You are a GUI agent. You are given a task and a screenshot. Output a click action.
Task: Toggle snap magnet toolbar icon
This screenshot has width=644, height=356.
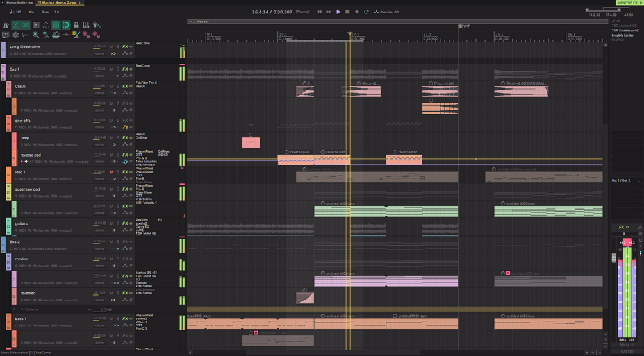point(66,25)
